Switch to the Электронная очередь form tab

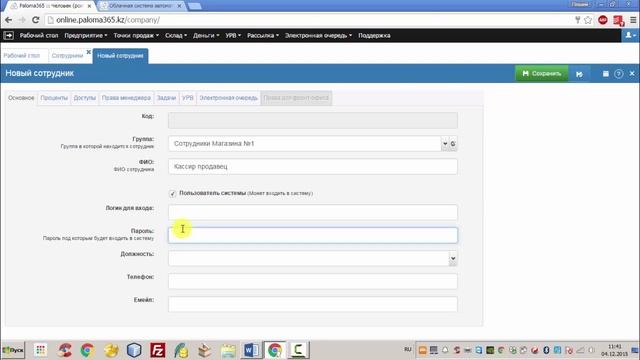[x=228, y=98]
